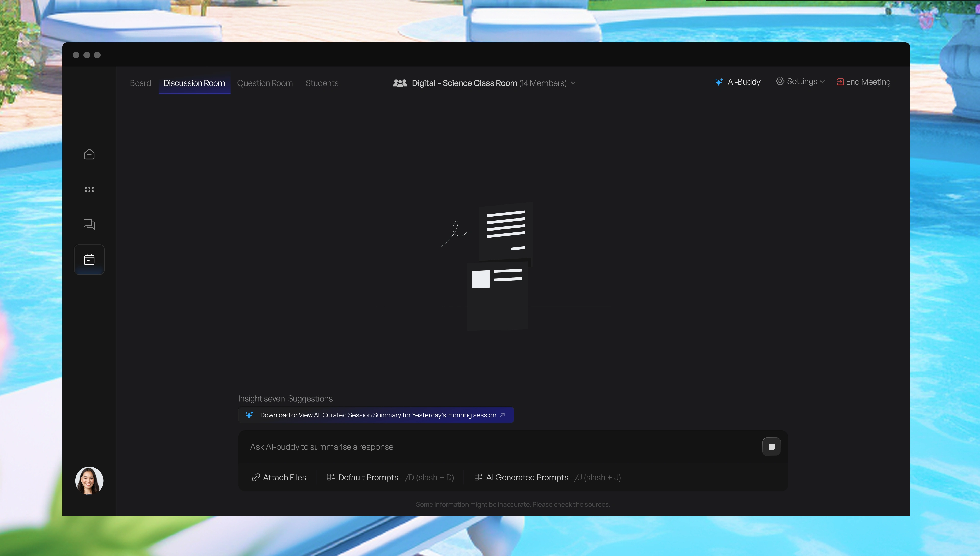Click the Default Prompts list icon
Viewport: 980px width, 556px height.
tap(330, 477)
